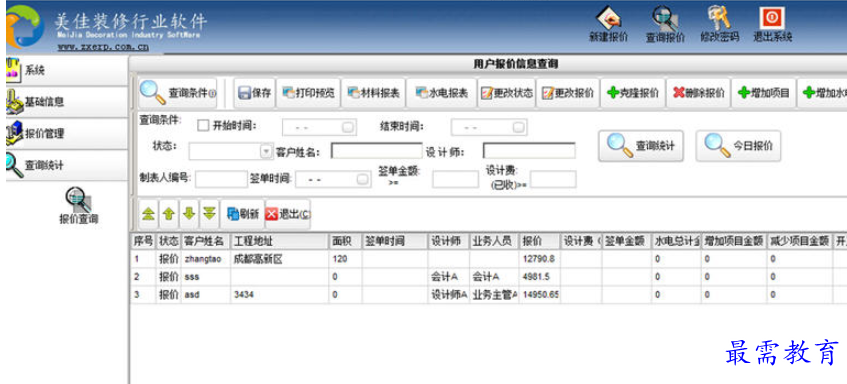The width and height of the screenshot is (847, 384).
Task: Click the 面积 column header
Action: tap(345, 241)
